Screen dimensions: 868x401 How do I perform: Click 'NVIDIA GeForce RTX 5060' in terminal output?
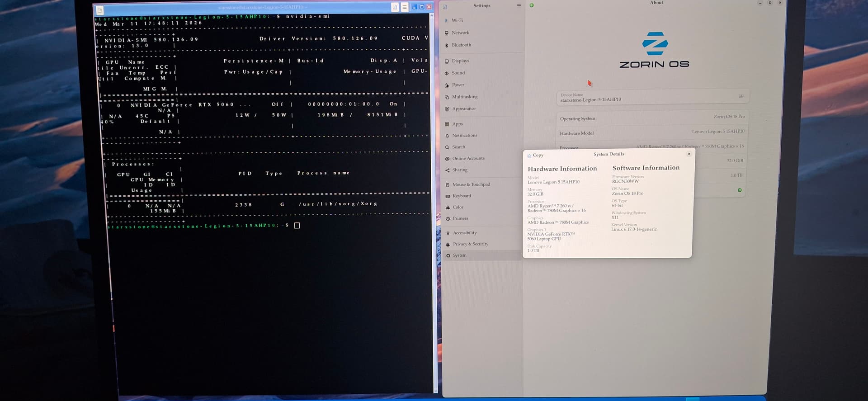click(182, 105)
